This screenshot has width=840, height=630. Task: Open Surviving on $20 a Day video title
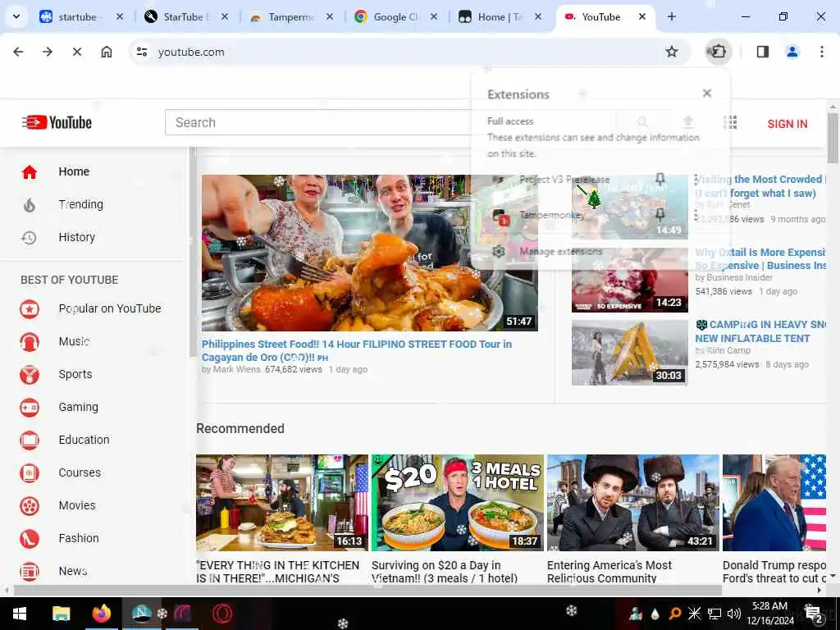pyautogui.click(x=444, y=572)
